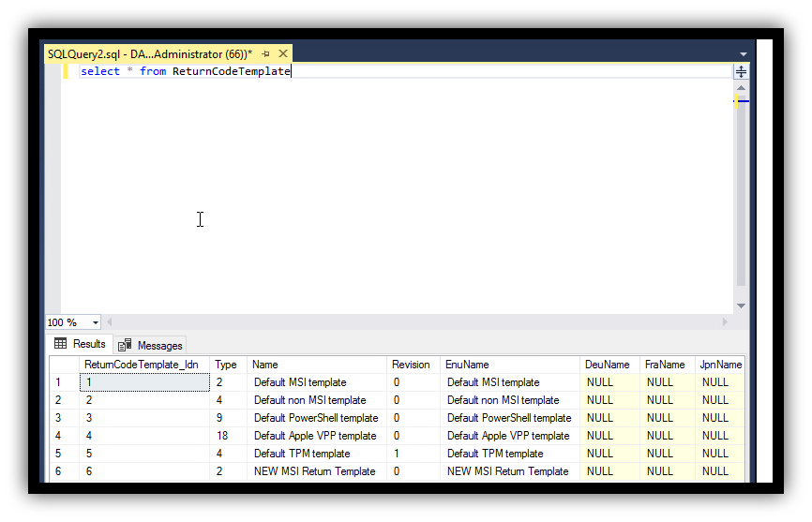Click the editor split-window handle icon

pyautogui.click(x=741, y=72)
